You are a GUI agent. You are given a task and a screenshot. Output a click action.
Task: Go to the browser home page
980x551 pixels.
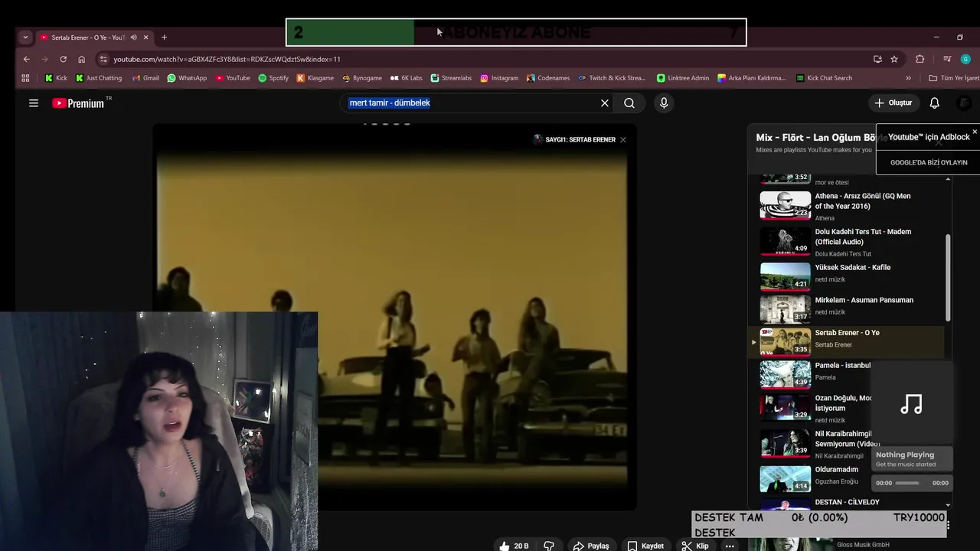coord(81,59)
